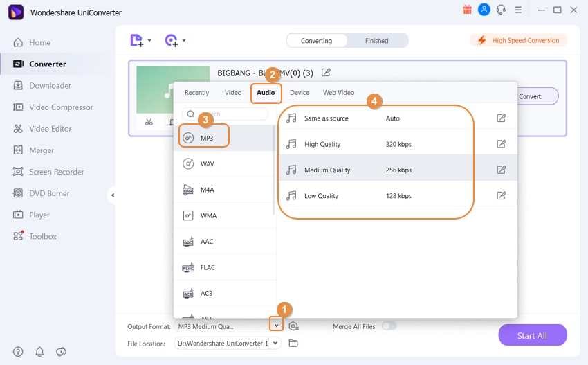The height and width of the screenshot is (365, 588).
Task: Select the Audio format tab
Action: point(266,92)
